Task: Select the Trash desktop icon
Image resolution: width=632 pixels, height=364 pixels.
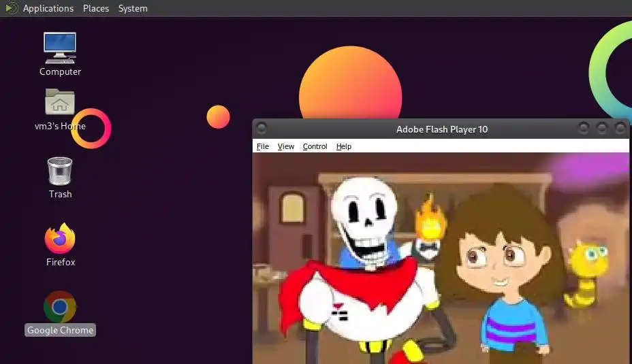Action: (x=60, y=171)
